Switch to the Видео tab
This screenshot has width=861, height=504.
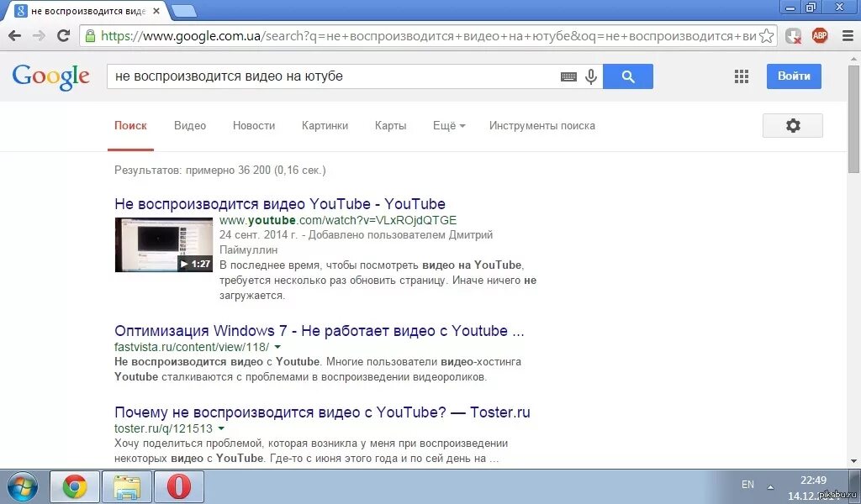189,126
